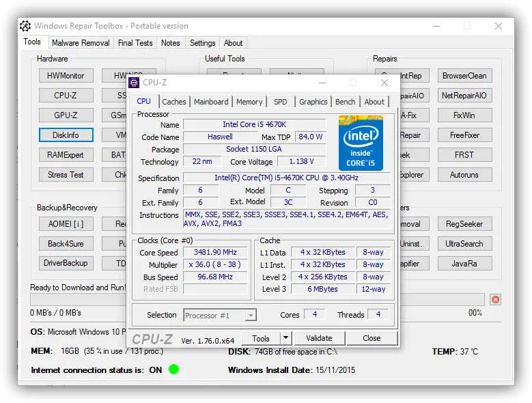Screen dimensions: 532x403
Task: Open the Mainboard tab in CPU-Z
Action: click(211, 102)
